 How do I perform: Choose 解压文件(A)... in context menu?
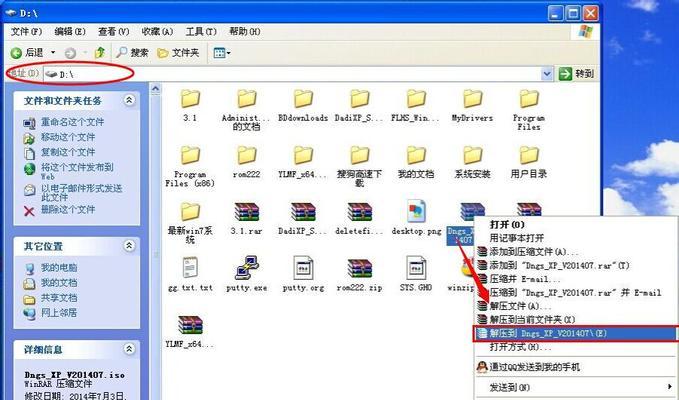(x=576, y=306)
